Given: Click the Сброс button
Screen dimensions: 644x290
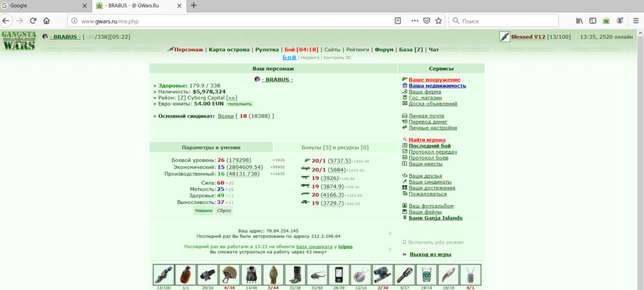Looking at the screenshot, I should 224,210.
